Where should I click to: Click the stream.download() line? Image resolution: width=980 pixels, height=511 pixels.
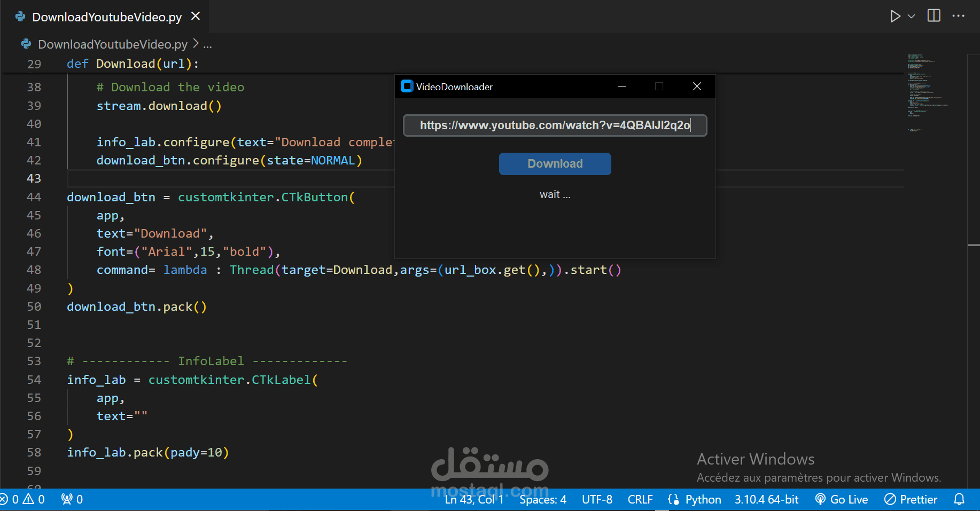point(159,106)
